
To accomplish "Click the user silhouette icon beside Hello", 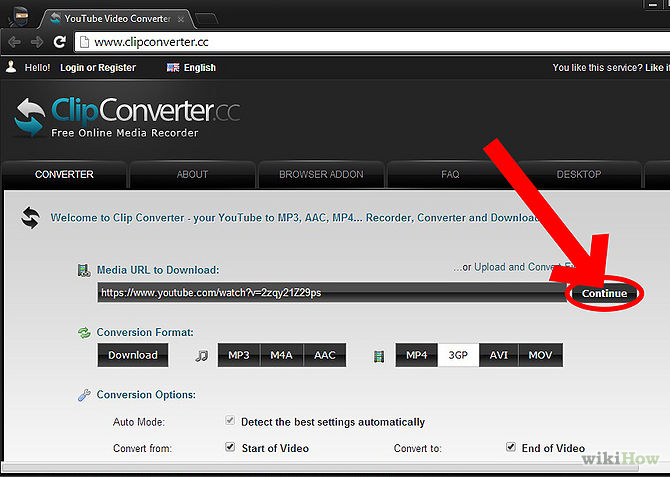I will [x=11, y=67].
